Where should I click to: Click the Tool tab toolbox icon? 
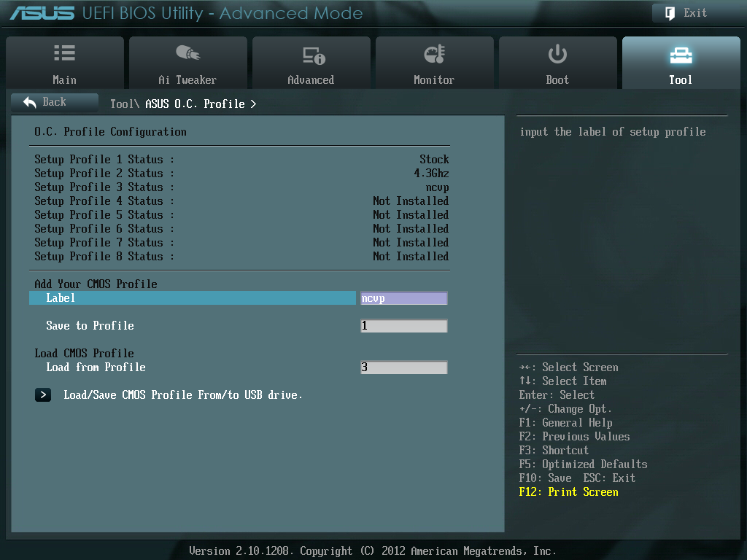click(x=680, y=55)
